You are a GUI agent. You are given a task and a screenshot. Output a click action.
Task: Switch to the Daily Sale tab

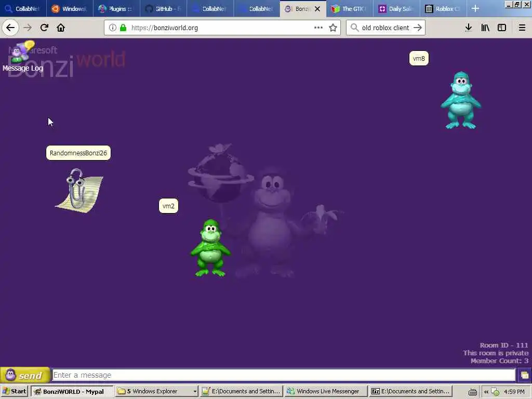396,9
